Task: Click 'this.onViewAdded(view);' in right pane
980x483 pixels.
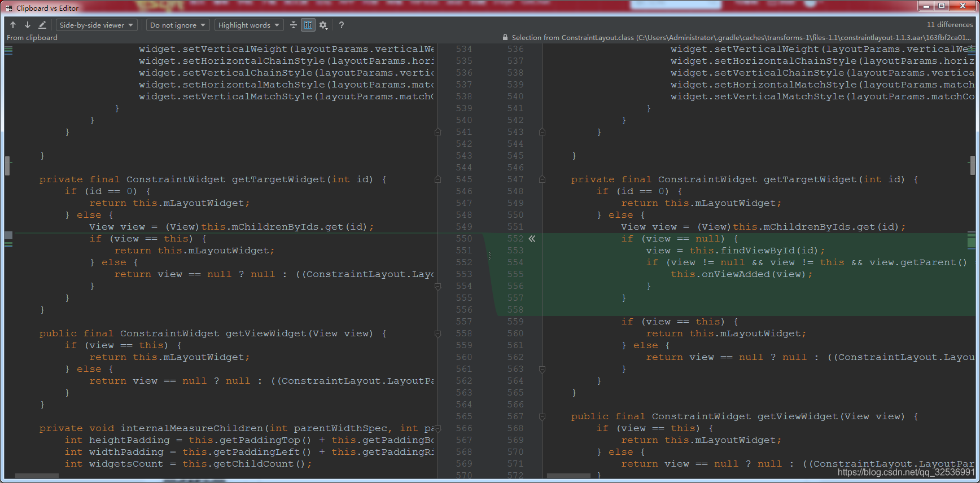Action: click(x=742, y=274)
